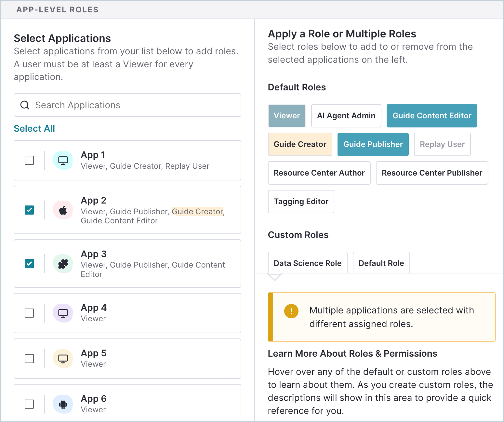Image resolution: width=504 pixels, height=422 pixels.
Task: Click highlighted Guide Creator in App 2
Action: click(x=197, y=212)
